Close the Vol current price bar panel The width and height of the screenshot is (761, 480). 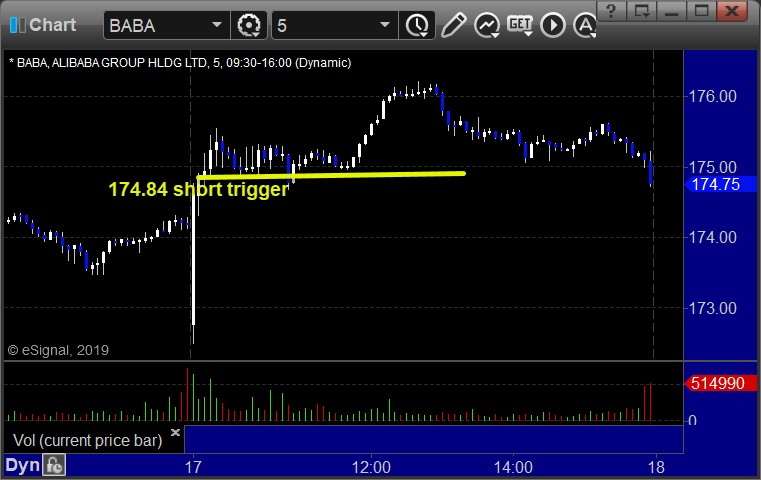coord(175,432)
